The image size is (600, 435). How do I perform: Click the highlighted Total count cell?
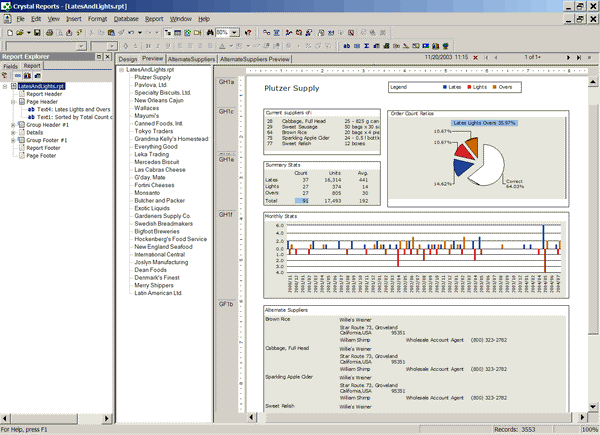point(302,201)
